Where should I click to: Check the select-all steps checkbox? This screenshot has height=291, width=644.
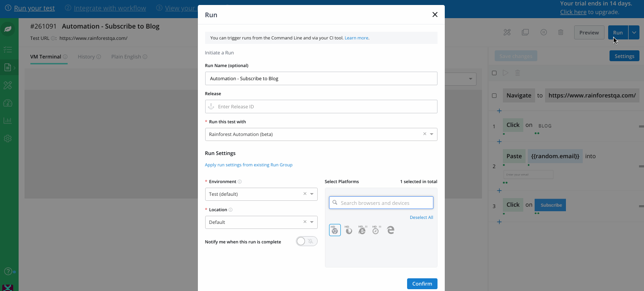click(x=494, y=73)
